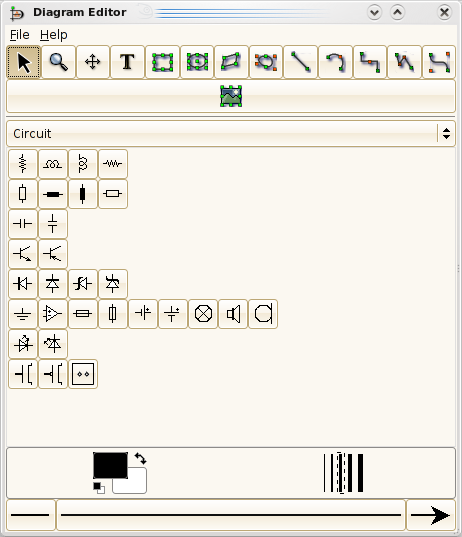The width and height of the screenshot is (462, 537).
Task: Pick the horizontal outlined European resistor symbol
Action: (x=113, y=194)
